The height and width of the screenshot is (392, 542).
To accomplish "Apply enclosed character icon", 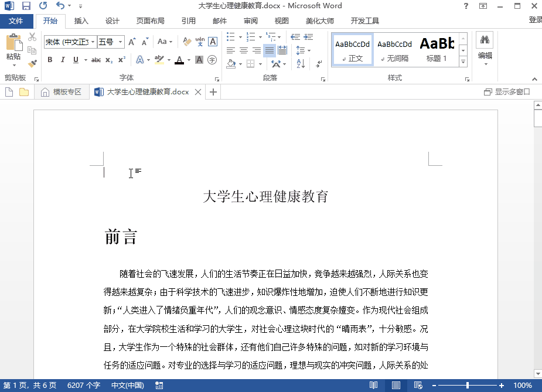I will click(x=212, y=60).
